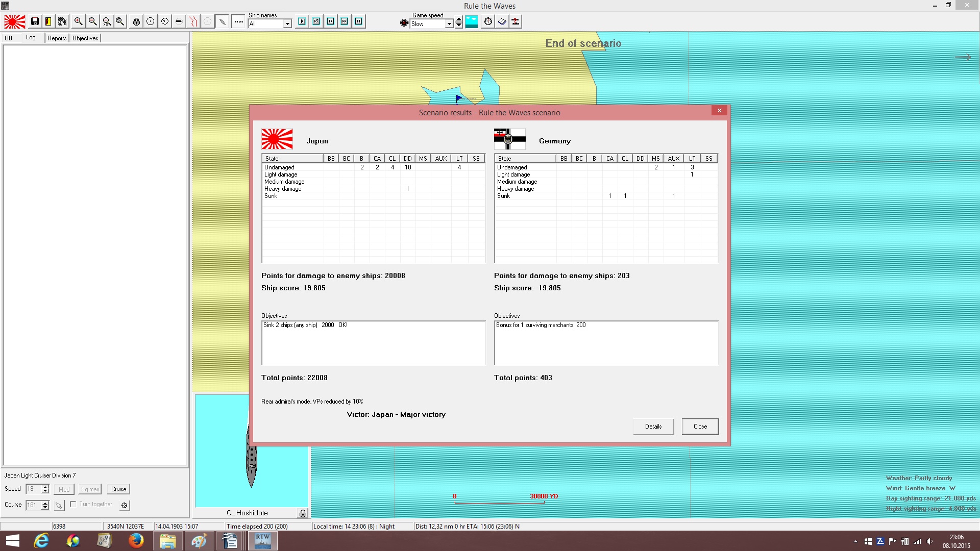Open the Objectives tab

[x=85, y=38]
